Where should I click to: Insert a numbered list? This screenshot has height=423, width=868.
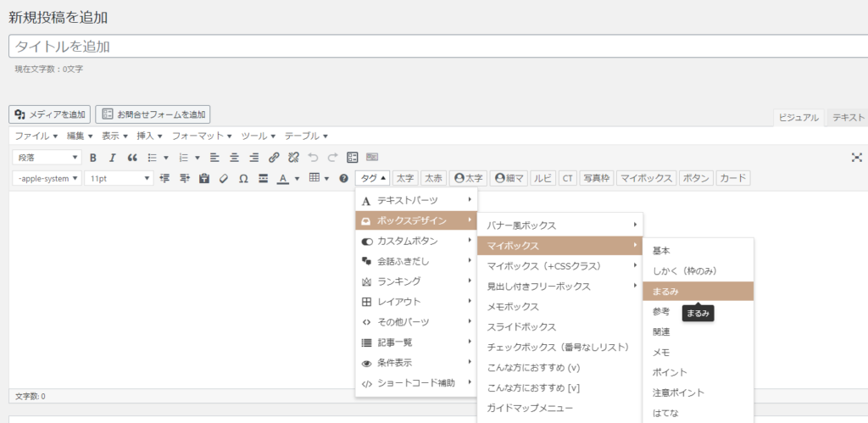184,158
